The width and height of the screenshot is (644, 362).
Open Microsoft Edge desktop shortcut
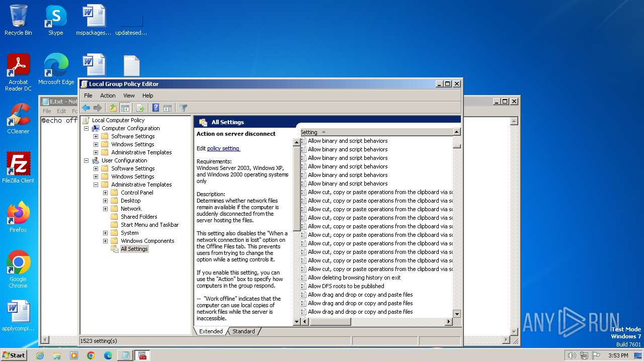[x=56, y=69]
